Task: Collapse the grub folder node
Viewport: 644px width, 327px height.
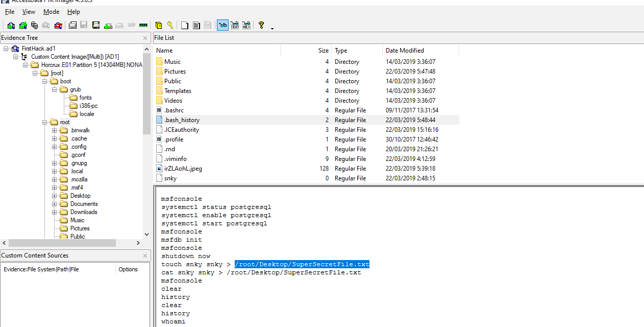Action: 55,89
